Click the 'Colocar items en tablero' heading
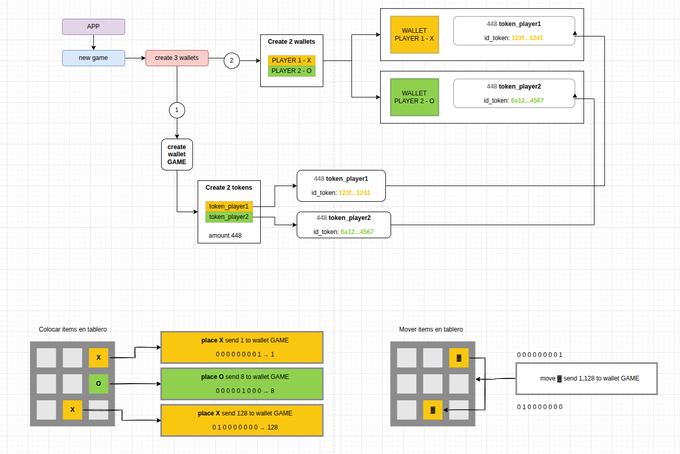Viewport: 680px width, 454px height. 73,330
